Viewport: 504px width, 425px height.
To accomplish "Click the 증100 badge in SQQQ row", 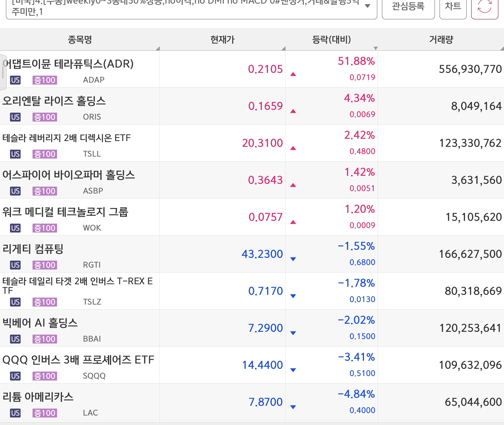I will 45,376.
